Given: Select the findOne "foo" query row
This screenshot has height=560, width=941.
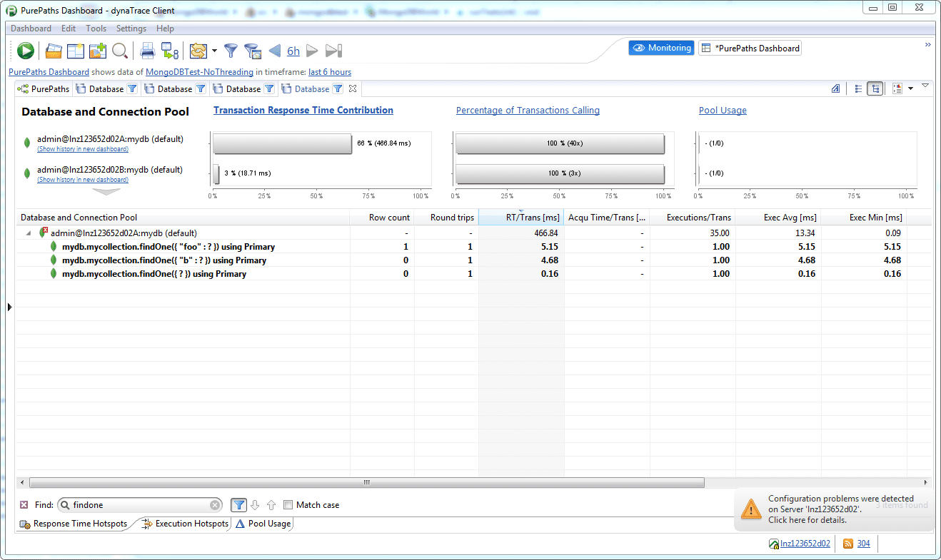Looking at the screenshot, I should pyautogui.click(x=473, y=247).
